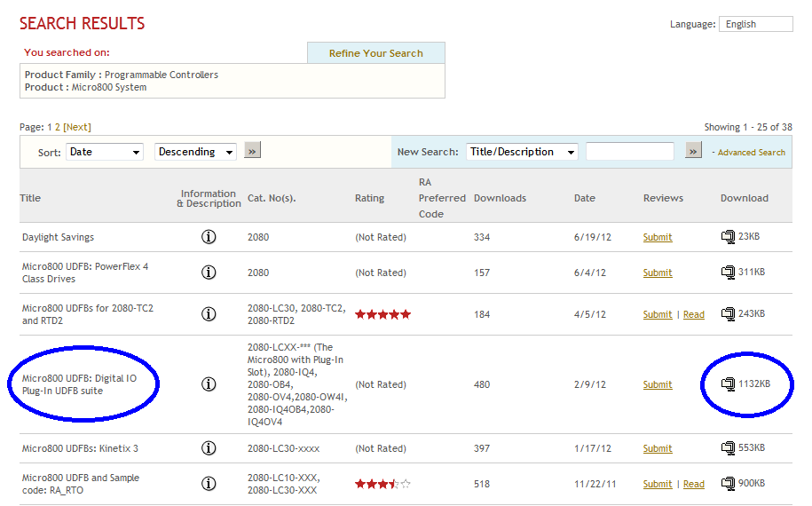Open the Sort by Date dropdown

tap(105, 152)
